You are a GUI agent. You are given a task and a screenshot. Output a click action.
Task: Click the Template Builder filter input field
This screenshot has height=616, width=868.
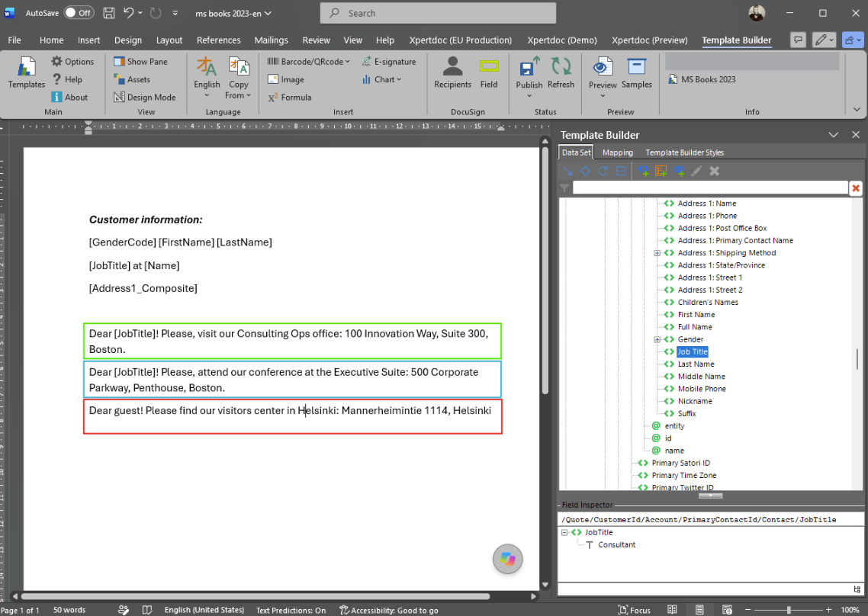click(x=710, y=188)
